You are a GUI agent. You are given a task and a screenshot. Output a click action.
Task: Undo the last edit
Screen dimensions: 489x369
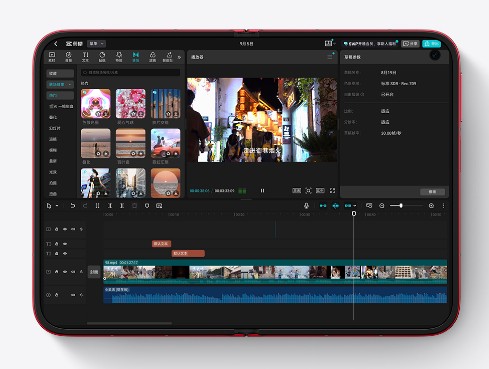pos(72,206)
